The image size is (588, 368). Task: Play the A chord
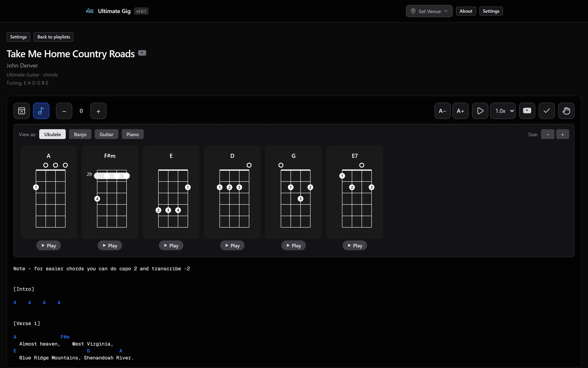(x=49, y=245)
